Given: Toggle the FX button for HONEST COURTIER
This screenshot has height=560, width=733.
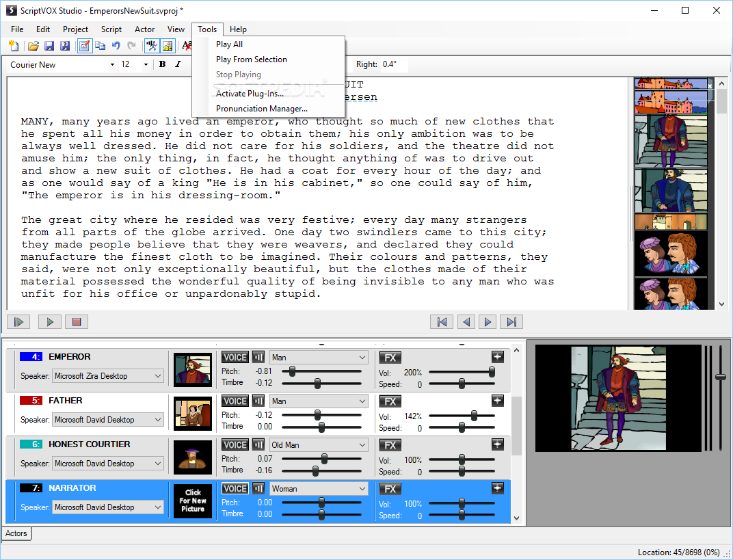Looking at the screenshot, I should click(390, 445).
